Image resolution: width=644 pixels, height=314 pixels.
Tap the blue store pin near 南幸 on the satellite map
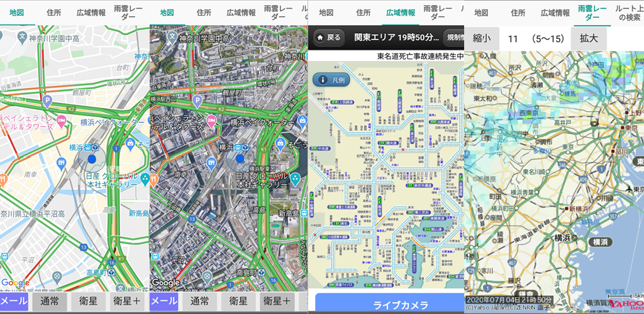pyautogui.click(x=211, y=163)
